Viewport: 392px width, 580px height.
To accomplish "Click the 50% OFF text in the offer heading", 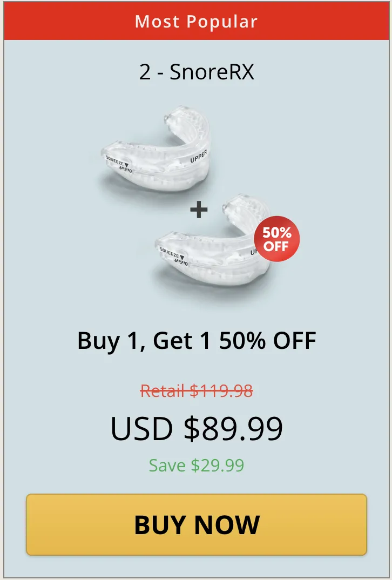I will (x=268, y=340).
